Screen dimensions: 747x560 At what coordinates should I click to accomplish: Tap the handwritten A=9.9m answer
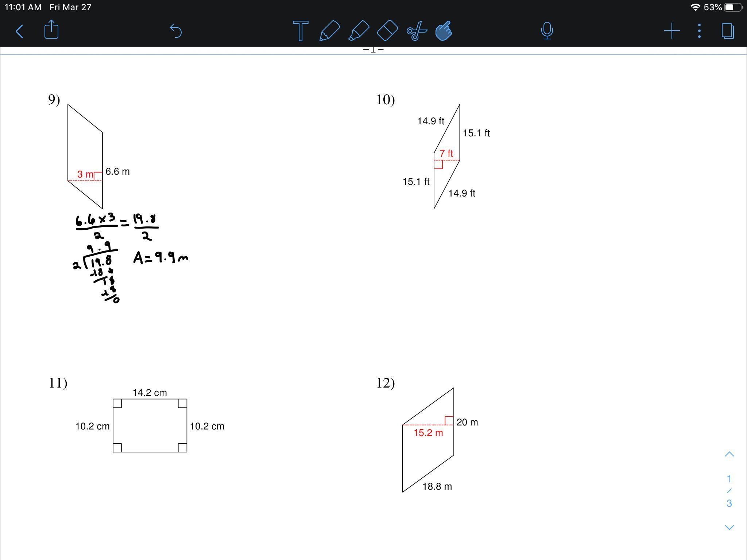pos(160,257)
